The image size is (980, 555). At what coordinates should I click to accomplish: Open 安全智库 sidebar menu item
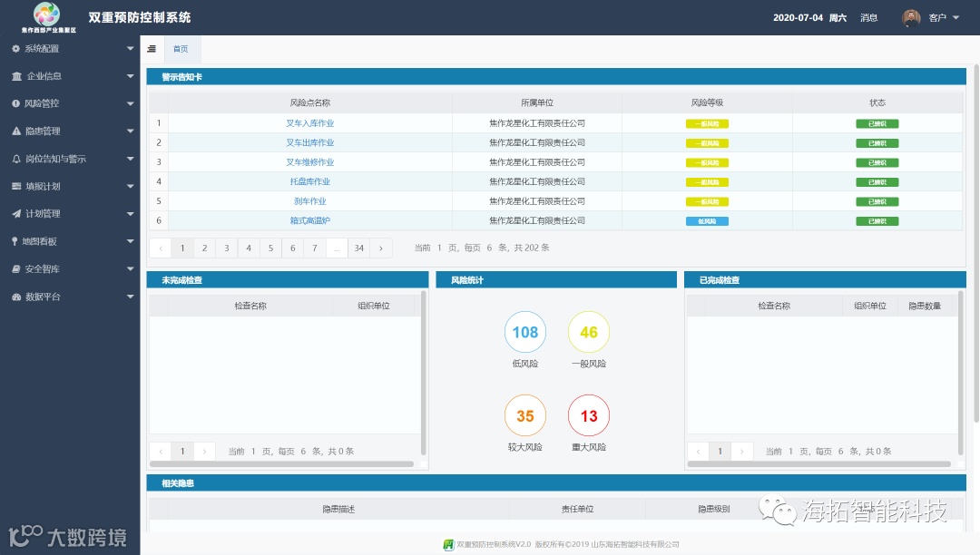[70, 269]
